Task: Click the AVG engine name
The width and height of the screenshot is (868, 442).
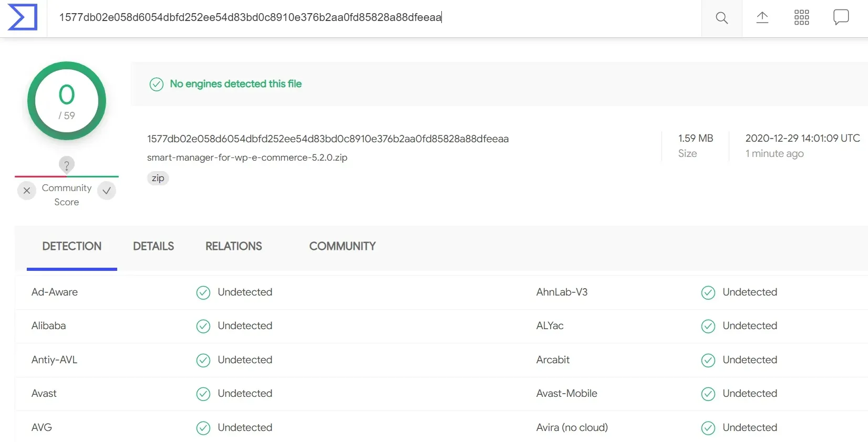Action: click(x=42, y=427)
